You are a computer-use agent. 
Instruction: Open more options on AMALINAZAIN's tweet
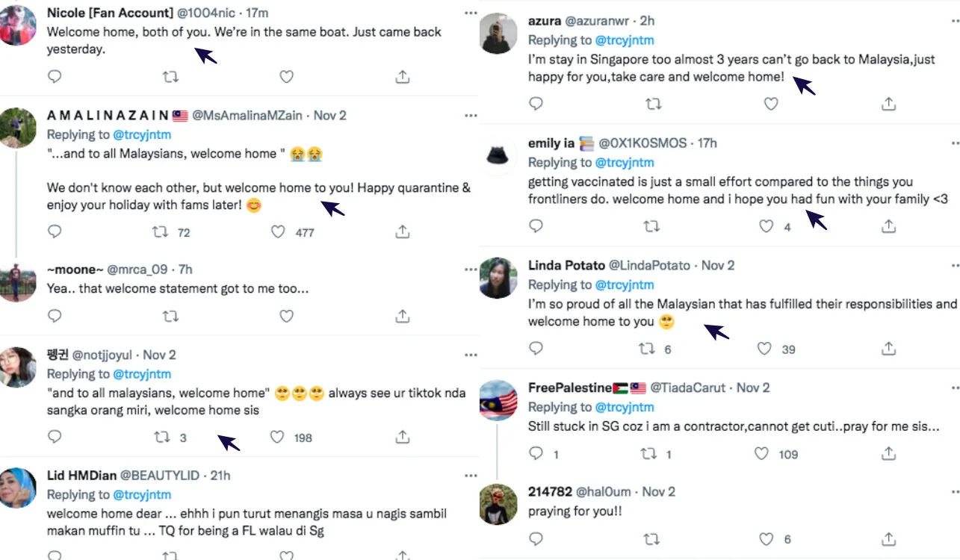(x=470, y=116)
